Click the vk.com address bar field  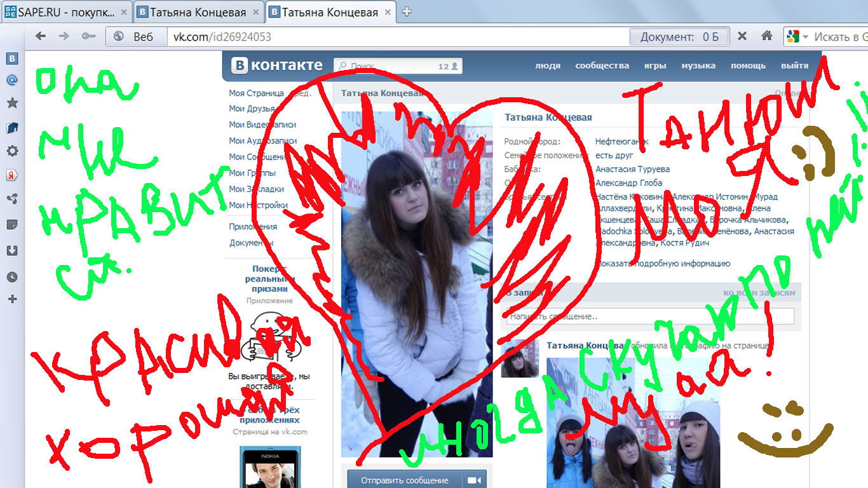(398, 37)
